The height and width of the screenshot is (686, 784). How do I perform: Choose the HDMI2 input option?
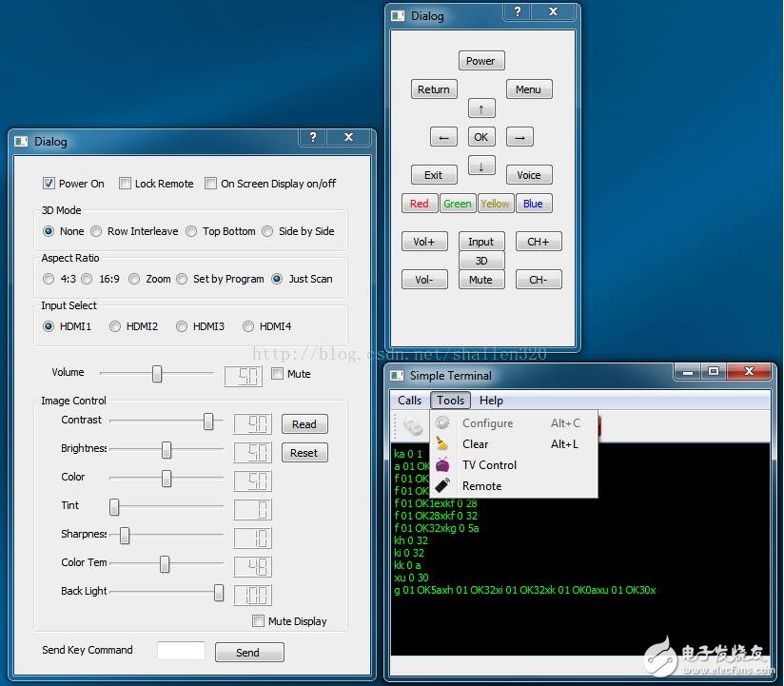115,326
